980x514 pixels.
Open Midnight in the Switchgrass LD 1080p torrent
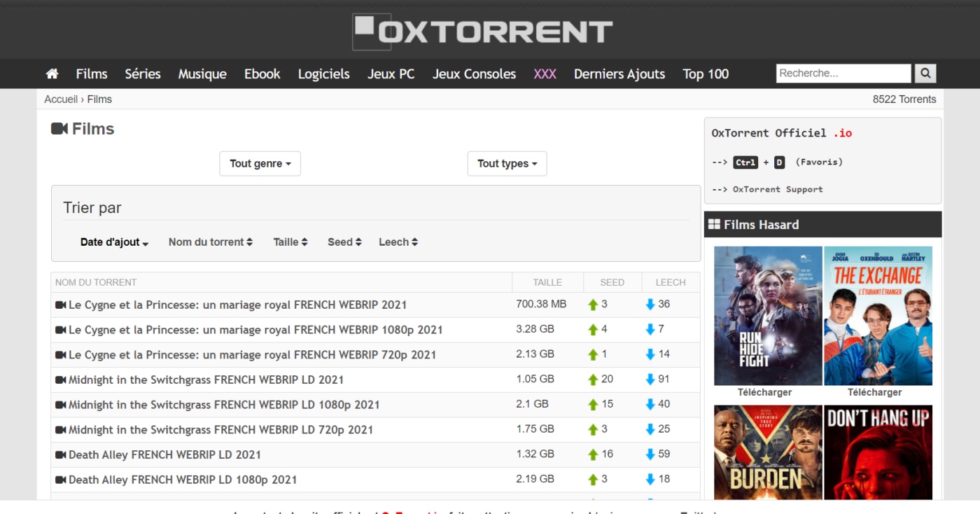[x=224, y=405]
